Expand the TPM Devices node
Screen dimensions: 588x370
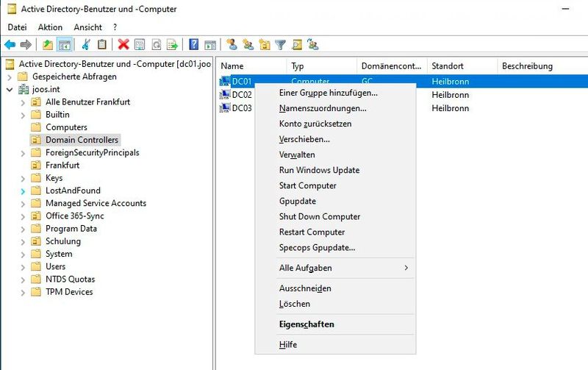pyautogui.click(x=23, y=293)
